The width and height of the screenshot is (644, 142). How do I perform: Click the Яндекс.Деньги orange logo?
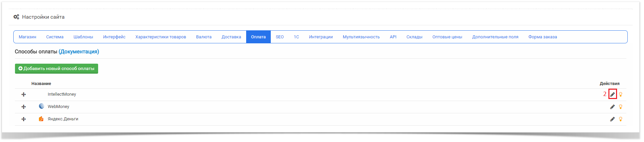click(x=41, y=119)
